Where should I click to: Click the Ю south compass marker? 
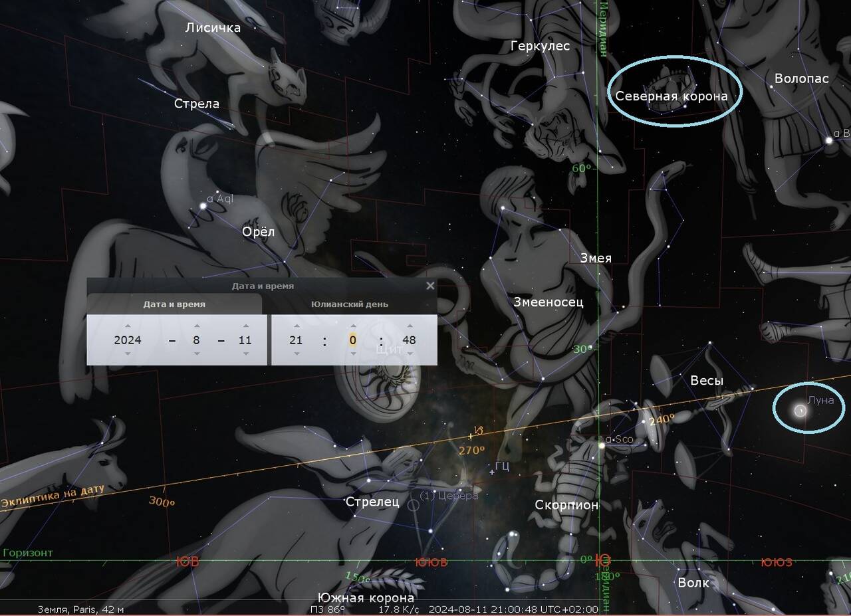[x=603, y=562]
